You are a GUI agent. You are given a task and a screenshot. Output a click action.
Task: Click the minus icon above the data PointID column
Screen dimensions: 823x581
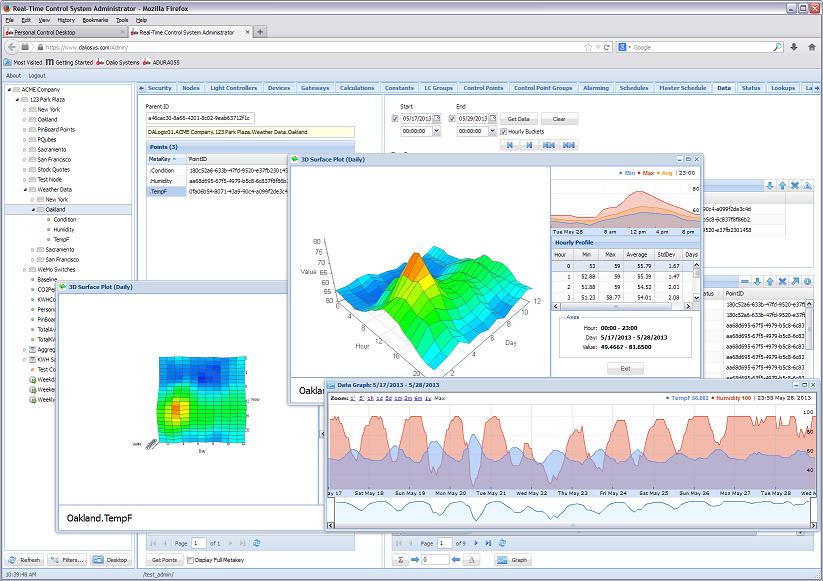coord(744,282)
